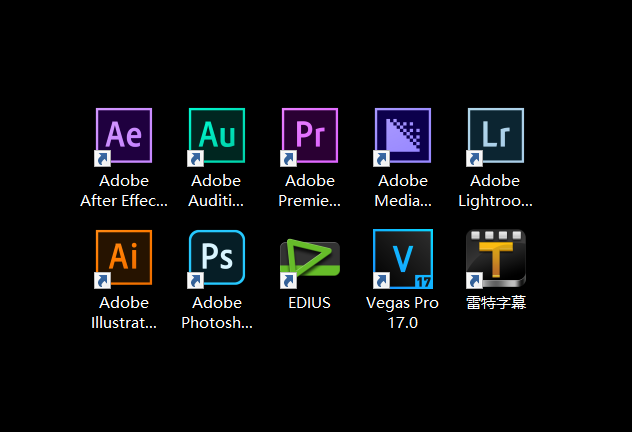
Task: Select the Adobe After Effects shortcut icon
Action: (124, 136)
